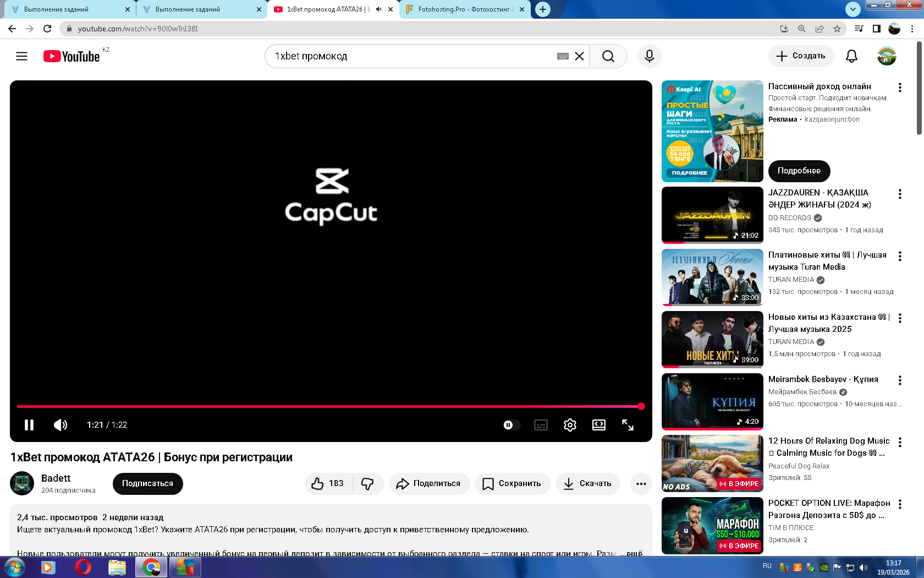The image size is (924, 578).
Task: Open more actions menu beside Скачать
Action: coord(641,483)
